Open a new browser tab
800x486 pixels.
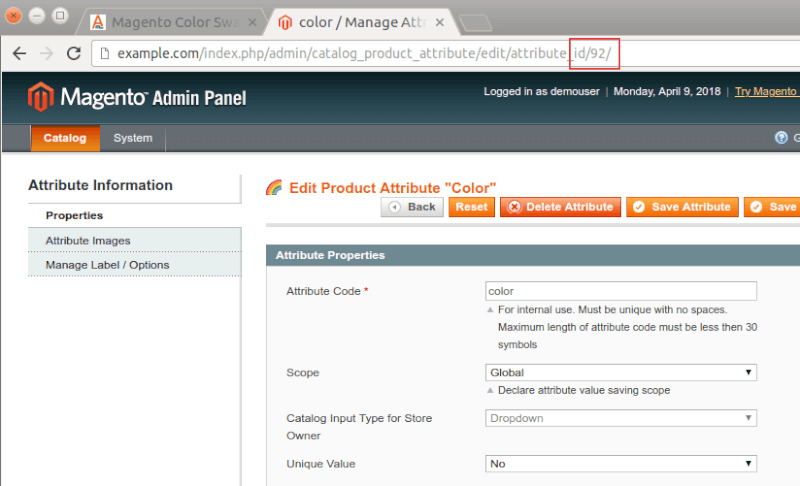click(x=476, y=23)
